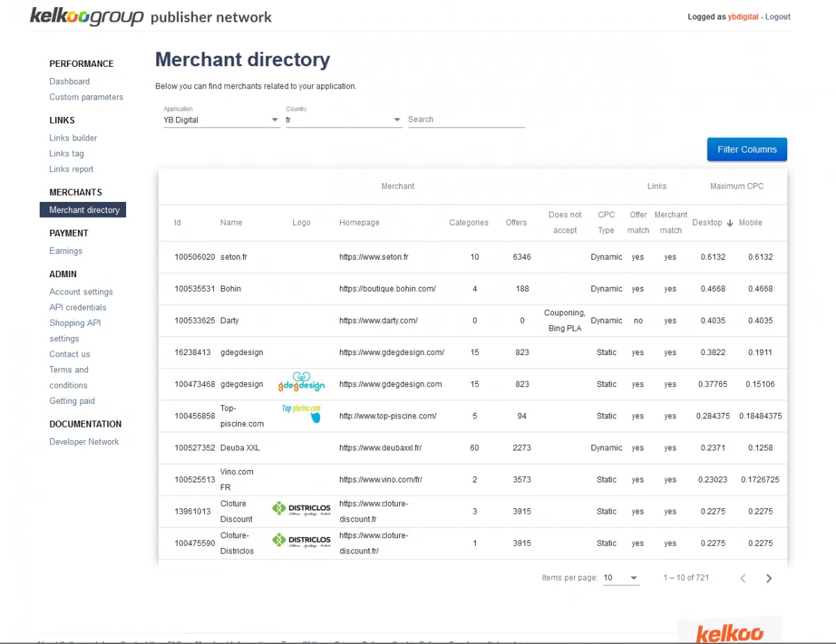This screenshot has height=644, width=836.
Task: Open the seton.fr homepage link
Action: click(x=373, y=257)
